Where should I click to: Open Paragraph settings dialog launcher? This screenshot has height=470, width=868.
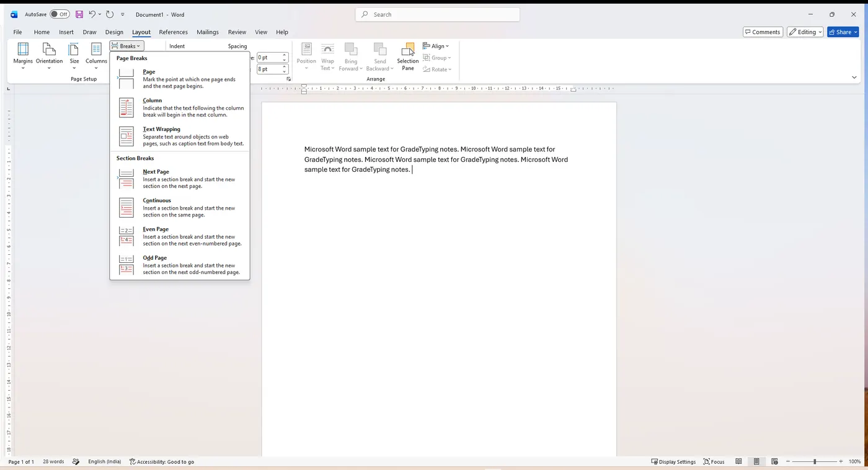click(288, 79)
